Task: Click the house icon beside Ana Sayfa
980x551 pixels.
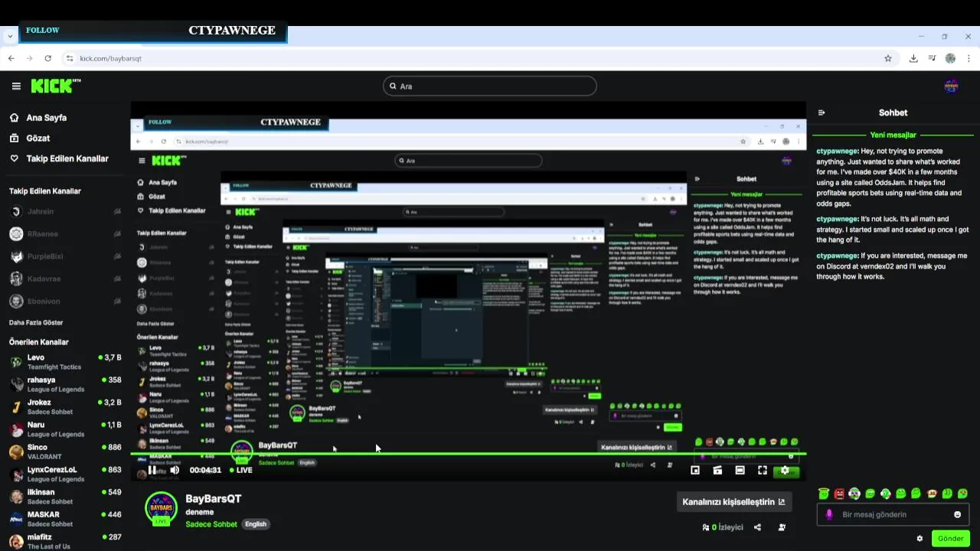Action: (x=15, y=118)
